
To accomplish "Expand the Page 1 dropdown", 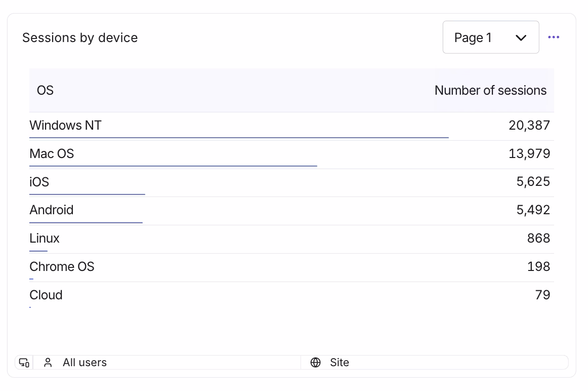I will [x=490, y=37].
